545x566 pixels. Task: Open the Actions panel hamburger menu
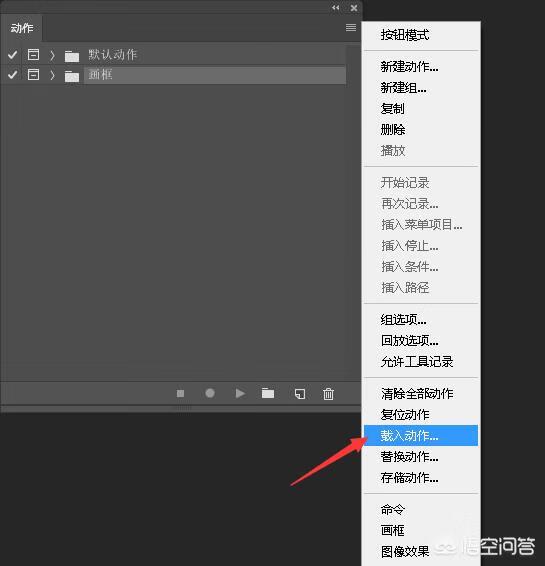tap(351, 27)
